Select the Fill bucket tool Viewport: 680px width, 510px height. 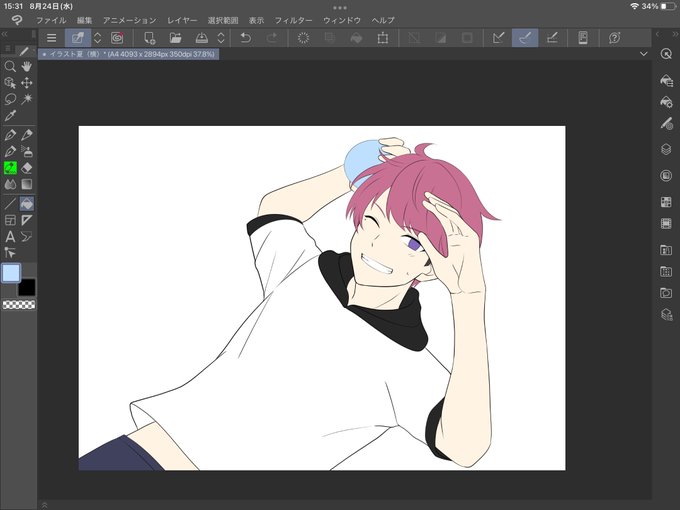(27, 203)
